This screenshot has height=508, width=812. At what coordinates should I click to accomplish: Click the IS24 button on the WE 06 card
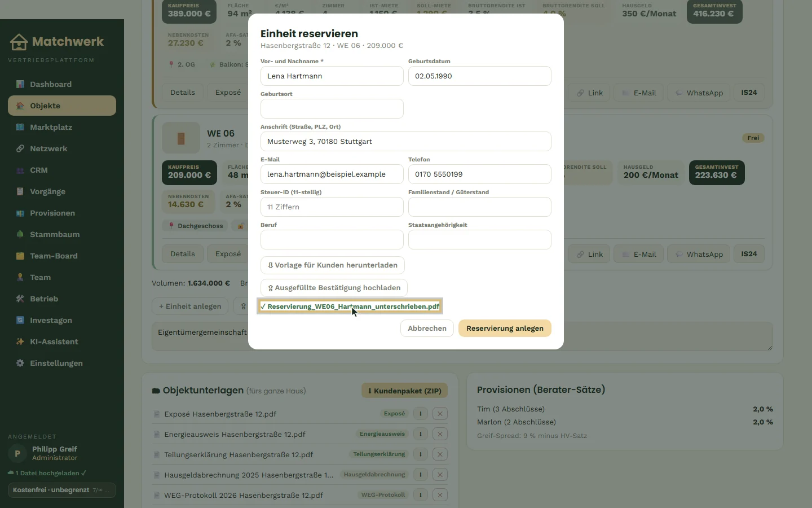tap(749, 254)
